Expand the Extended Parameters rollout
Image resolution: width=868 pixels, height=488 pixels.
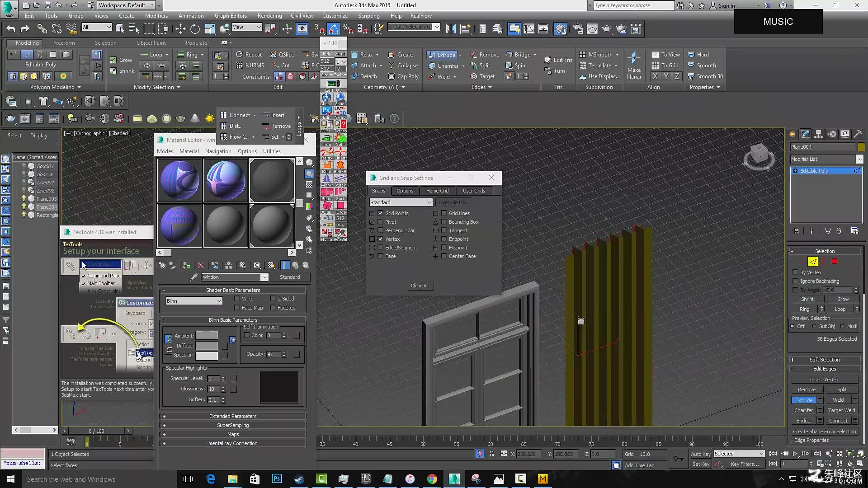233,416
